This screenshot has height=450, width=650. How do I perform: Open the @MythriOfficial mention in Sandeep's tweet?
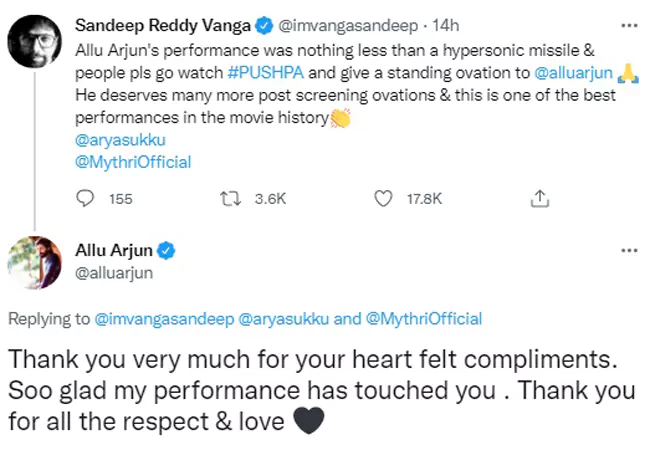click(x=133, y=160)
